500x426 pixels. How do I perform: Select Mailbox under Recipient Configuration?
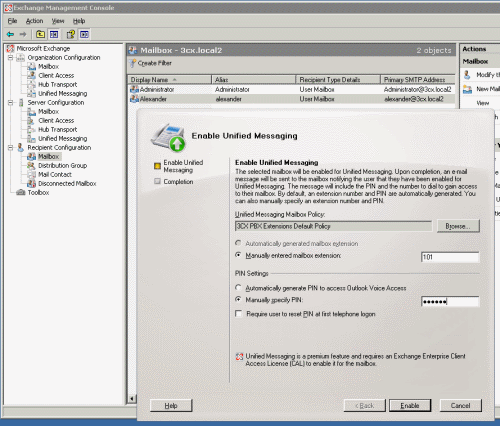click(x=48, y=157)
